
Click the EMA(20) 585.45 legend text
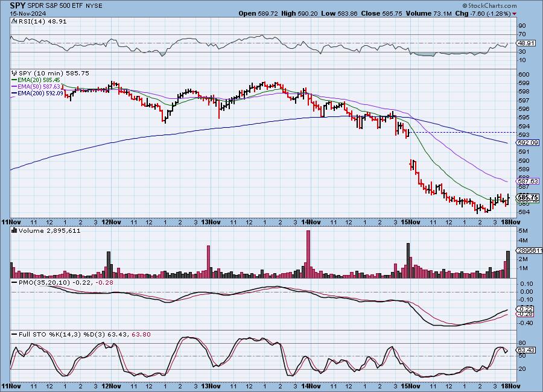click(39, 80)
